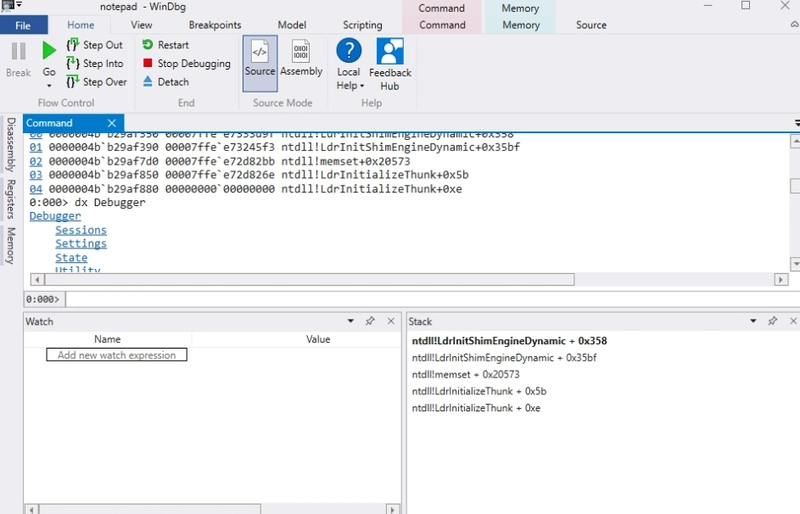Image resolution: width=800 pixels, height=514 pixels.
Task: Click frame 02 link in command output
Action: point(36,161)
